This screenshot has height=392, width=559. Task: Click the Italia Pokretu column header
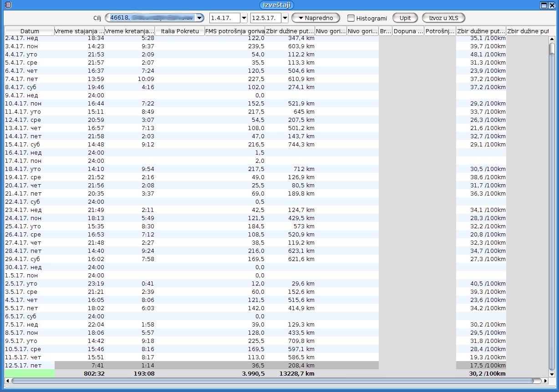pos(180,31)
